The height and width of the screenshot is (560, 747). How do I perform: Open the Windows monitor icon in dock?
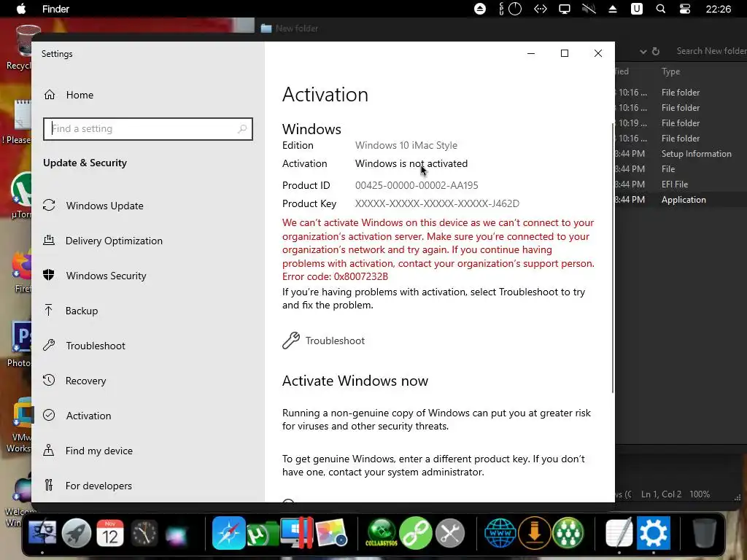(296, 532)
